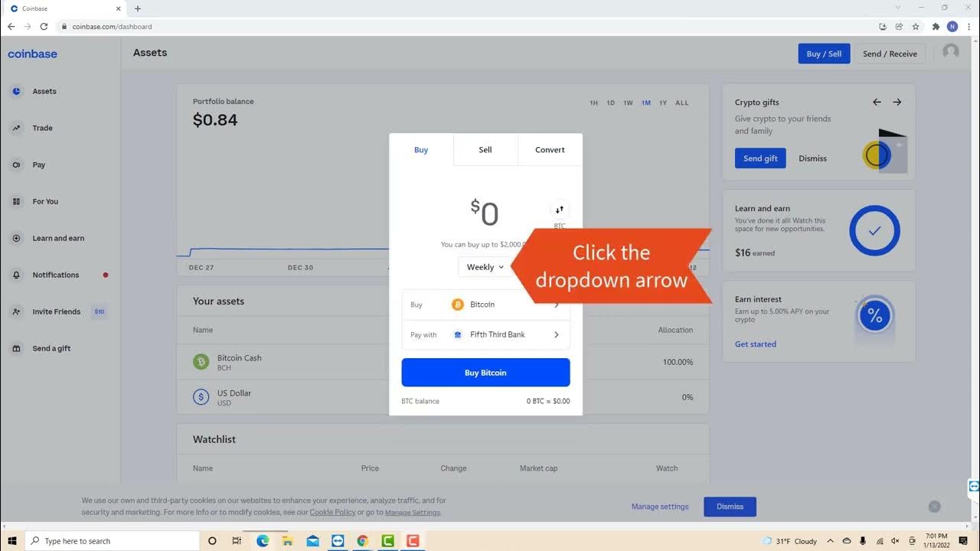Open Chrome tab search chevron

898,8
